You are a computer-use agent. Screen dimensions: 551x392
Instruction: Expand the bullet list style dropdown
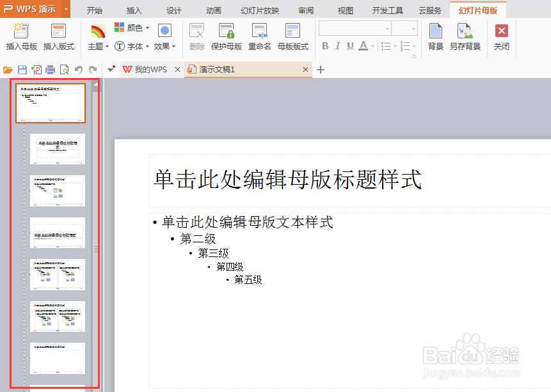click(x=396, y=46)
